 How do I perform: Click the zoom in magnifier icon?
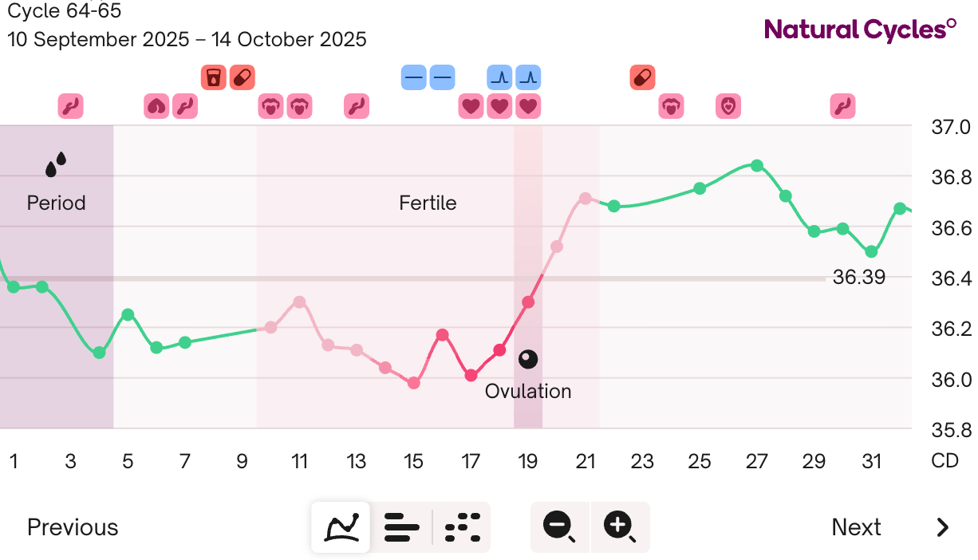pos(620,526)
